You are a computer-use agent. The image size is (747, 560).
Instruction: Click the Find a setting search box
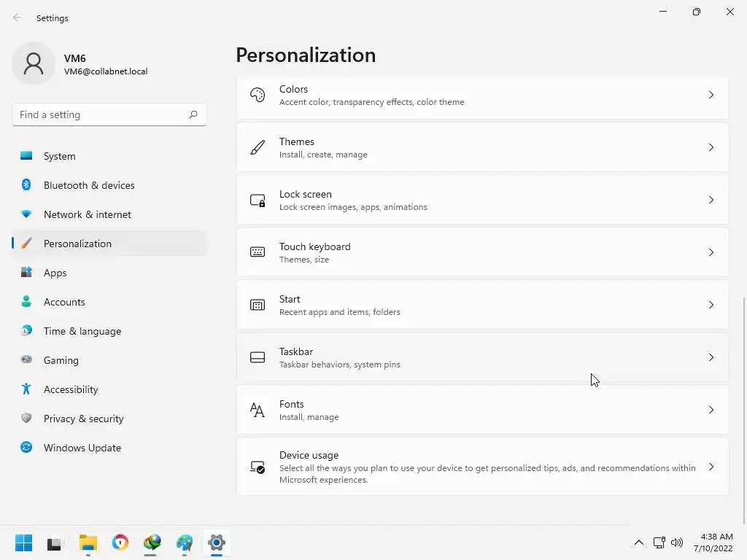tap(109, 114)
